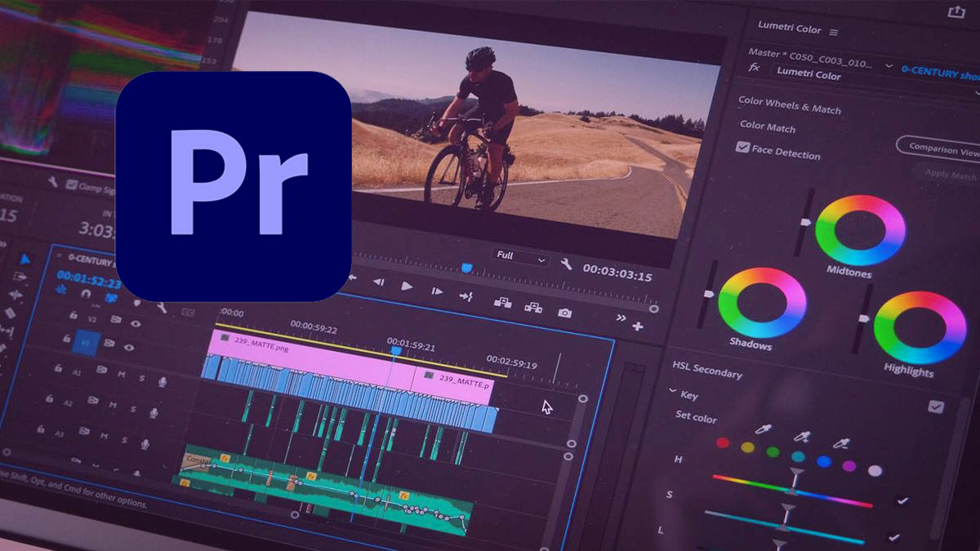Viewport: 980px width, 551px height.
Task: Select the red color swatch in Key
Action: click(x=722, y=443)
